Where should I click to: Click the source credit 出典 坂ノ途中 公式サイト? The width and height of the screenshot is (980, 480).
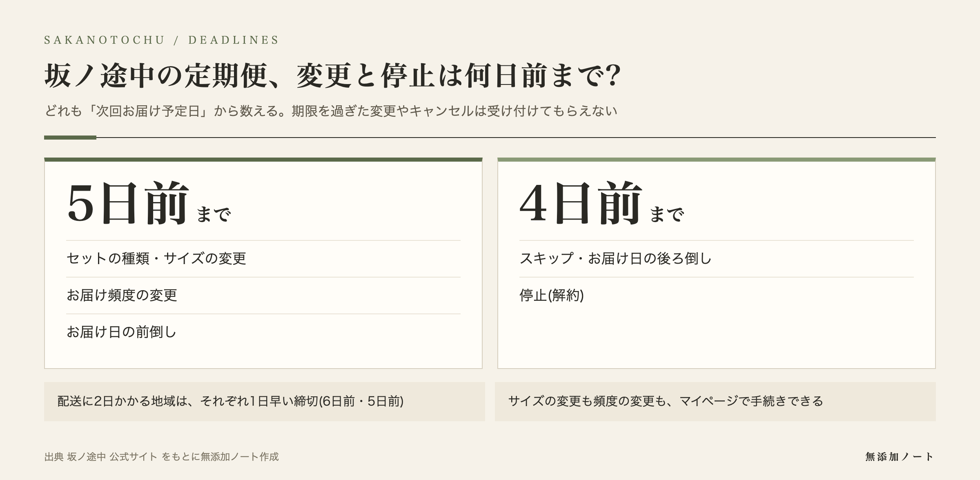coord(161,457)
